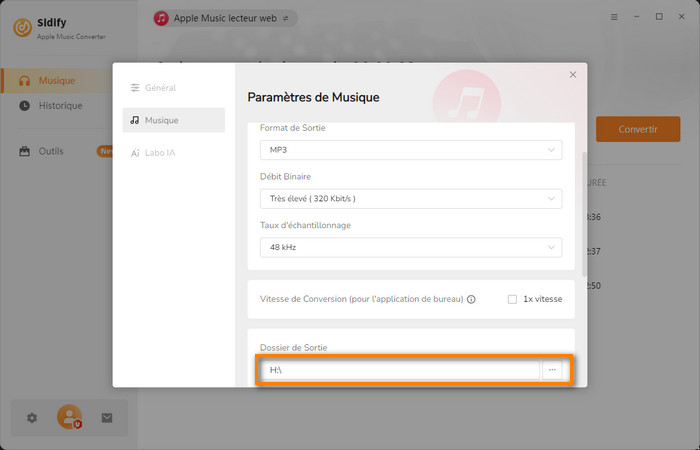700x450 pixels.
Task: Click the mail envelope icon
Action: [x=107, y=418]
